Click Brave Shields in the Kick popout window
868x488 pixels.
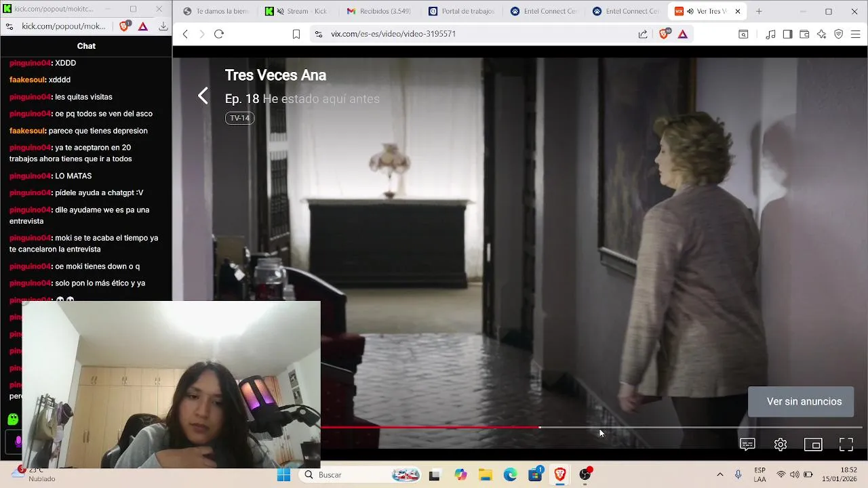tap(125, 26)
